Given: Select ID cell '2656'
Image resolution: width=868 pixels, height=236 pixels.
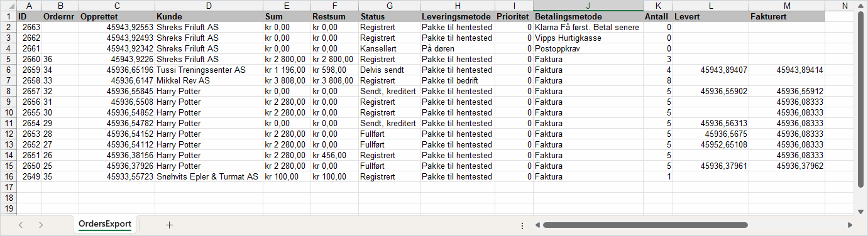Looking at the screenshot, I should click(x=29, y=102).
